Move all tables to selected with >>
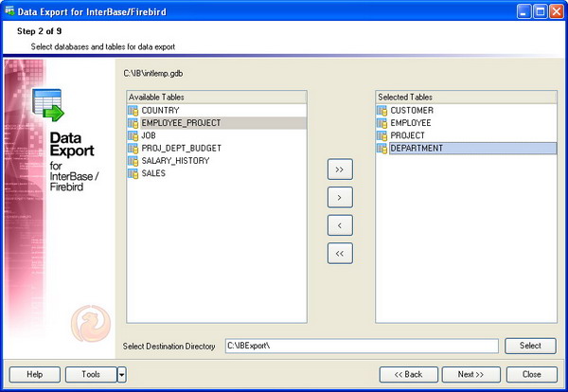The width and height of the screenshot is (568, 392). 340,169
